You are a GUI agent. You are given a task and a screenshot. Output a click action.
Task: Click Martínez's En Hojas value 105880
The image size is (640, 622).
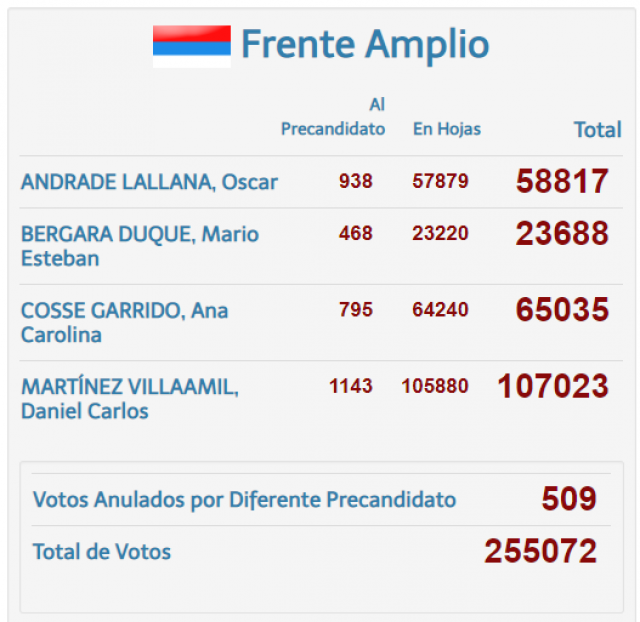[435, 386]
